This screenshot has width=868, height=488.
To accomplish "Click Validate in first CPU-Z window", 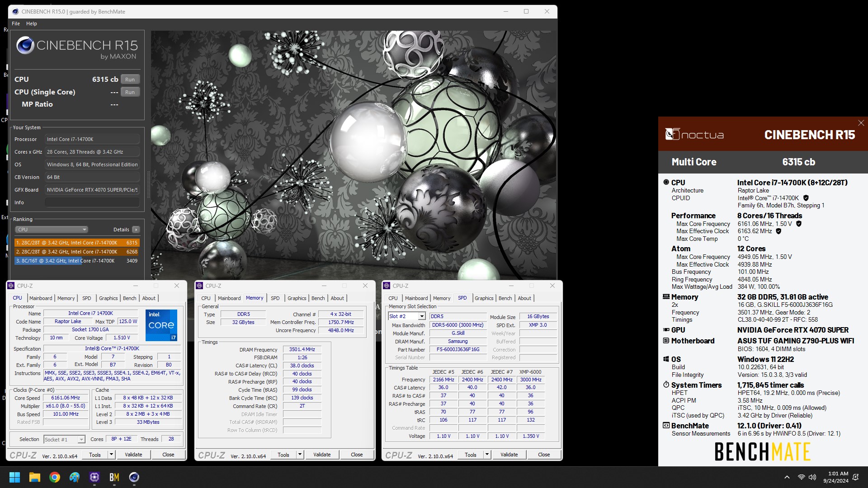I will [x=133, y=455].
